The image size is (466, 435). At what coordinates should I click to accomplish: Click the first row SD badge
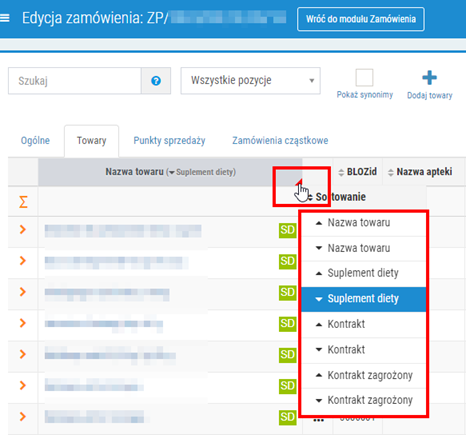(x=287, y=230)
